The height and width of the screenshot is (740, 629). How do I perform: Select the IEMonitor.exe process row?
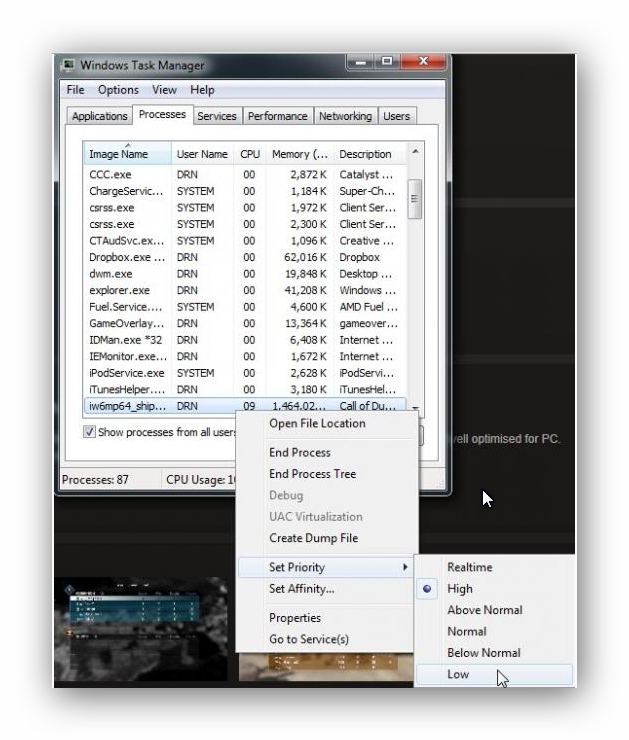pyautogui.click(x=244, y=356)
